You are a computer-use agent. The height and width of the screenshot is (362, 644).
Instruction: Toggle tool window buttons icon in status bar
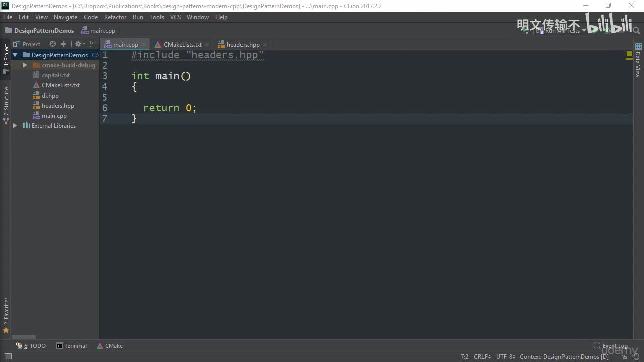click(8, 357)
